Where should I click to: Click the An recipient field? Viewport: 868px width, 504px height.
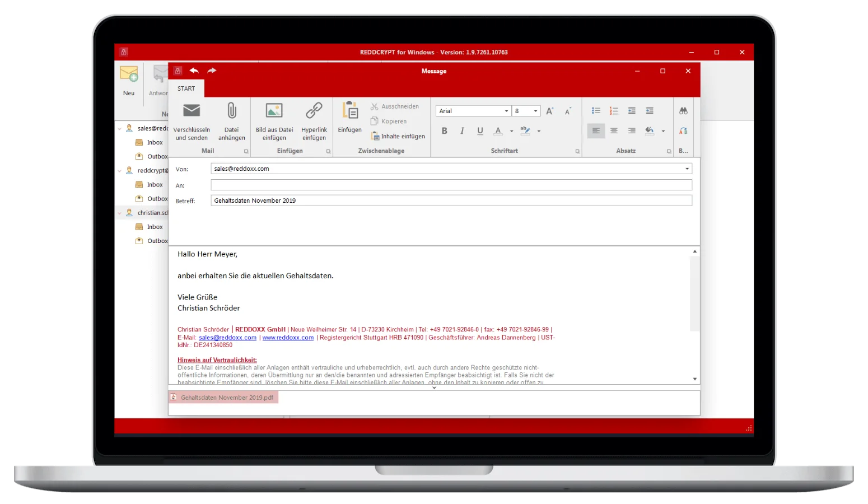point(451,185)
